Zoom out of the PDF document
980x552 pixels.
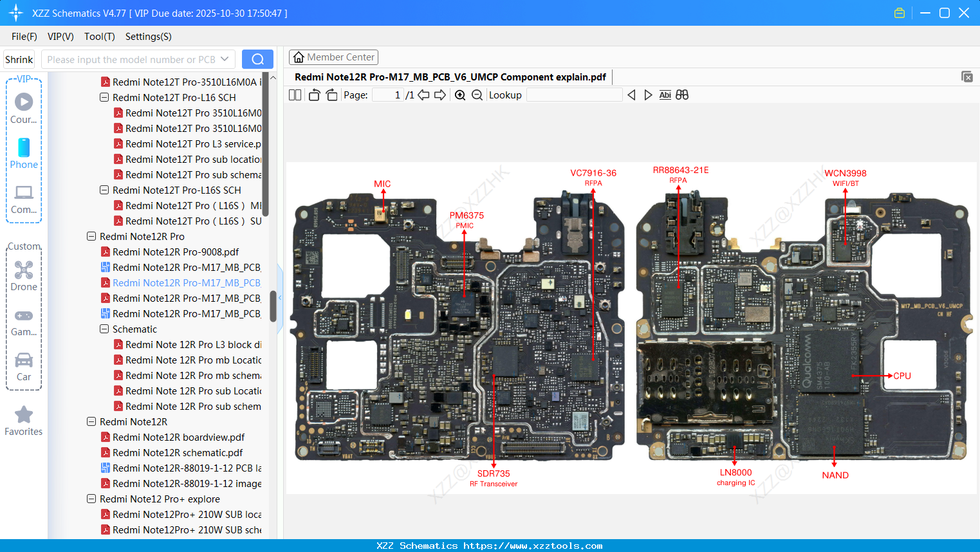click(x=476, y=95)
